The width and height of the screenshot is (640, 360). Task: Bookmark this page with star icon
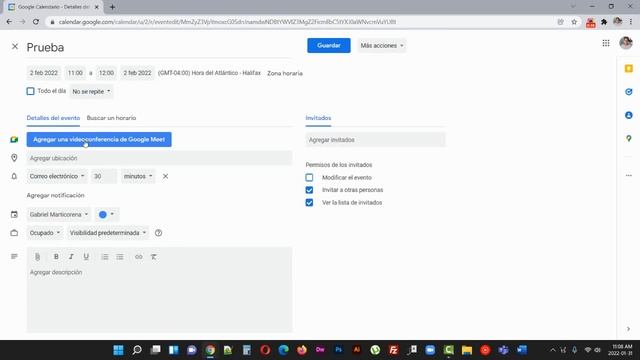point(574,22)
